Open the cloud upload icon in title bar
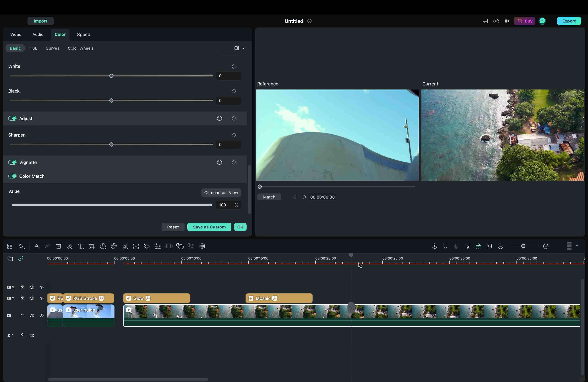Viewport: 588px width, 382px height. 496,21
